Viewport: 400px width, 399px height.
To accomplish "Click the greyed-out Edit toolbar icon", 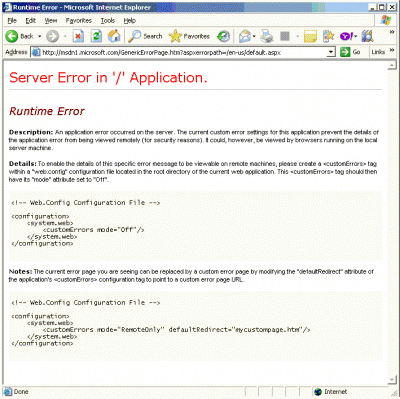I will click(284, 36).
